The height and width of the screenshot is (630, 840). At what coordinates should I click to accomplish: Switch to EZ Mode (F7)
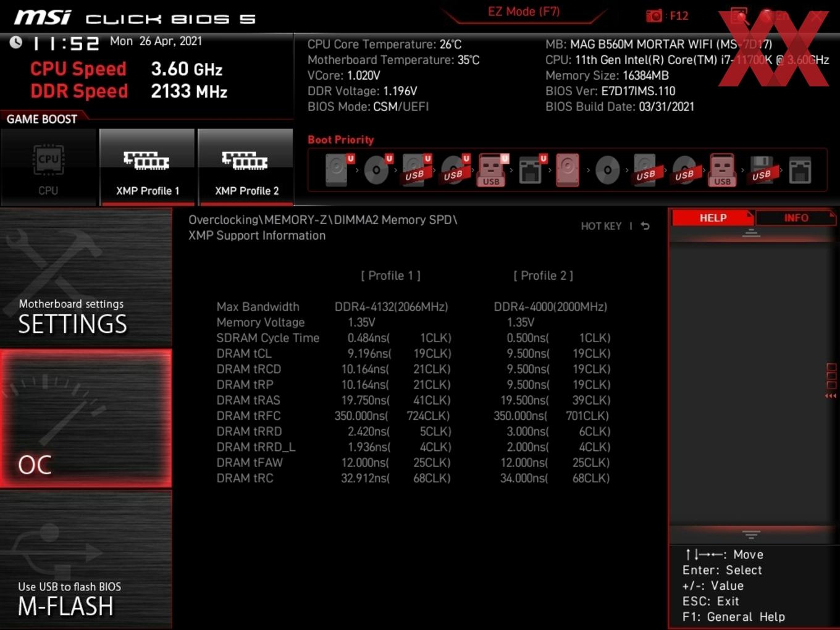(524, 12)
